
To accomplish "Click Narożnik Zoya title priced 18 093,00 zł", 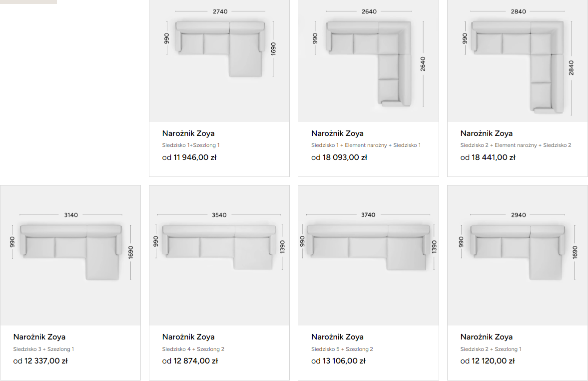I will (337, 133).
